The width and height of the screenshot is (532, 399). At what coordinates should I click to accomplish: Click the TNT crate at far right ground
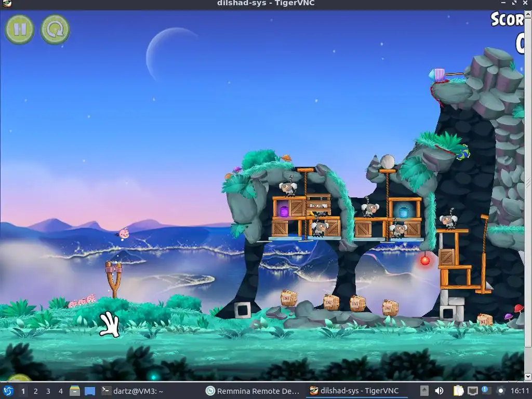click(x=485, y=320)
